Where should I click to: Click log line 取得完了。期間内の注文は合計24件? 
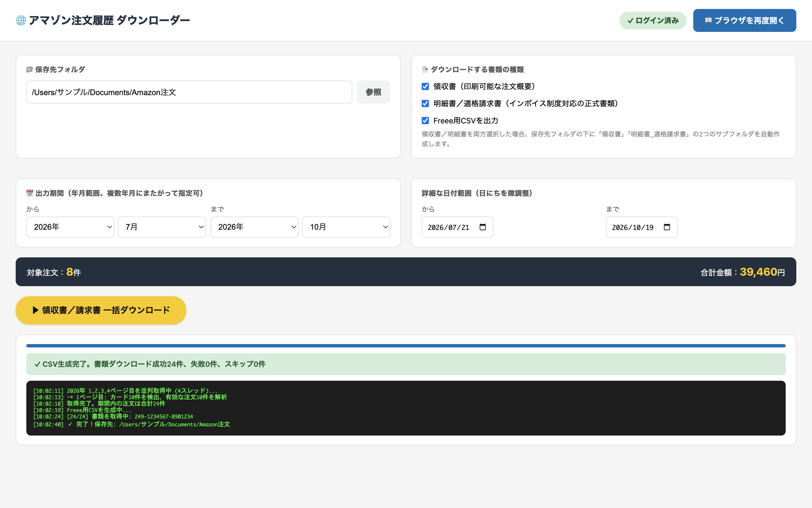99,403
